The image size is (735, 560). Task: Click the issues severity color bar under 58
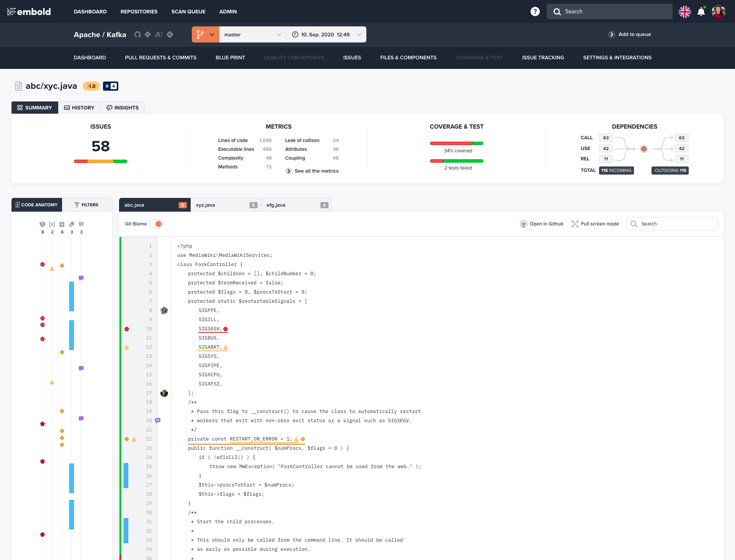pyautogui.click(x=101, y=162)
